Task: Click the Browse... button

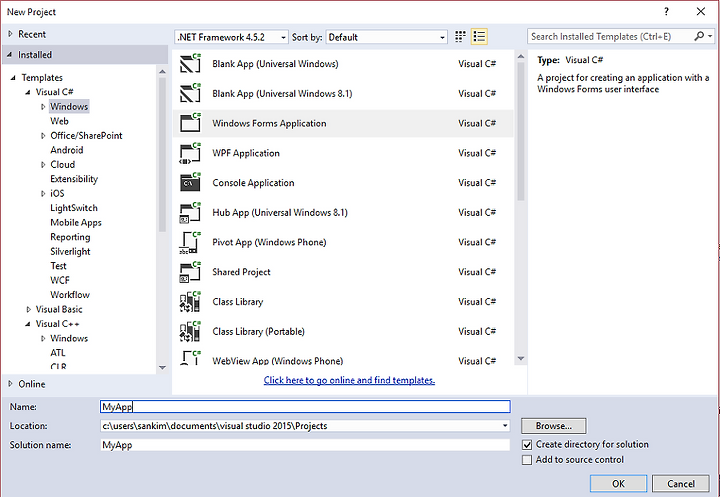Action: tap(553, 426)
